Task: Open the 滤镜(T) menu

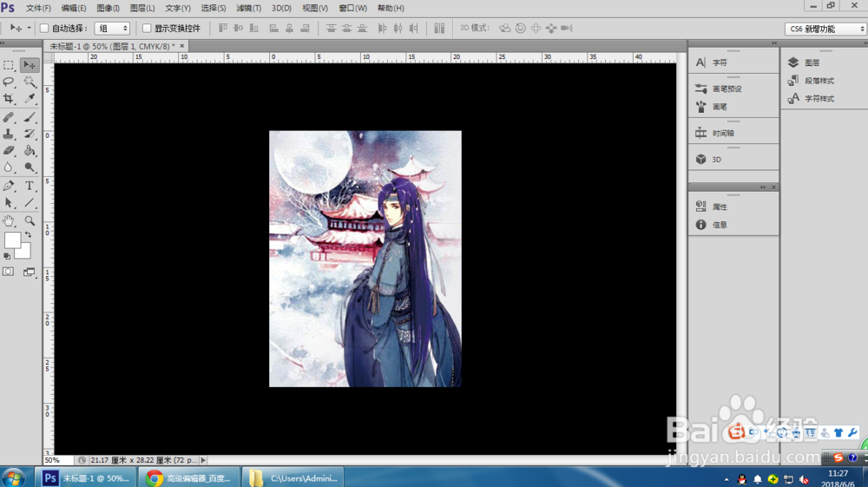Action: (x=248, y=9)
